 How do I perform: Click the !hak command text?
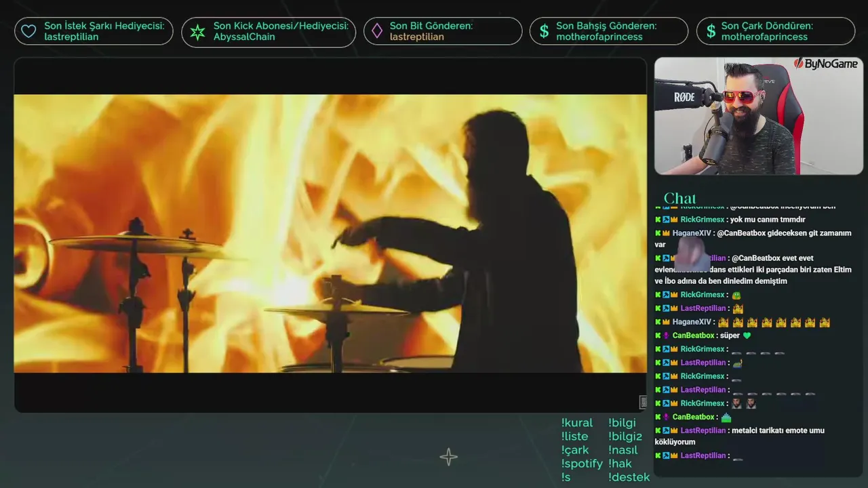(x=620, y=464)
